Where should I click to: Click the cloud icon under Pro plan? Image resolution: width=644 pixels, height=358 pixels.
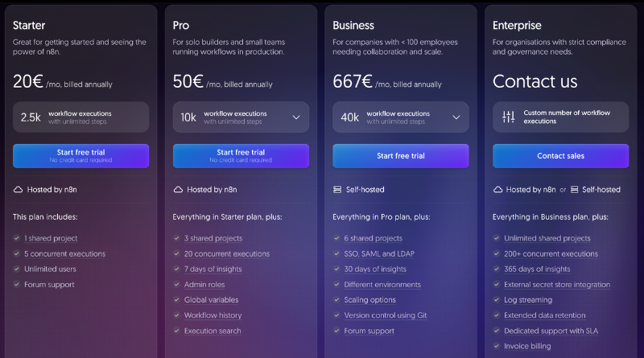[178, 190]
